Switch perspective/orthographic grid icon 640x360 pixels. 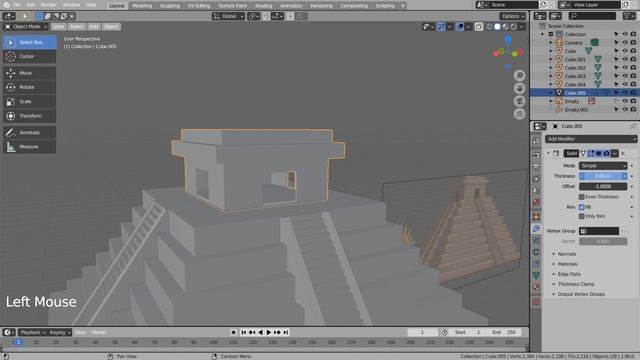click(x=519, y=113)
